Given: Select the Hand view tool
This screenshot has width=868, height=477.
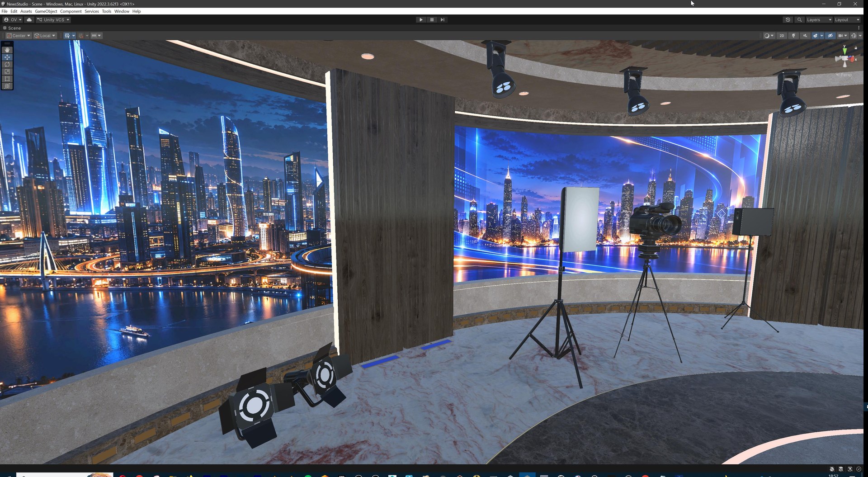Looking at the screenshot, I should click(x=7, y=50).
